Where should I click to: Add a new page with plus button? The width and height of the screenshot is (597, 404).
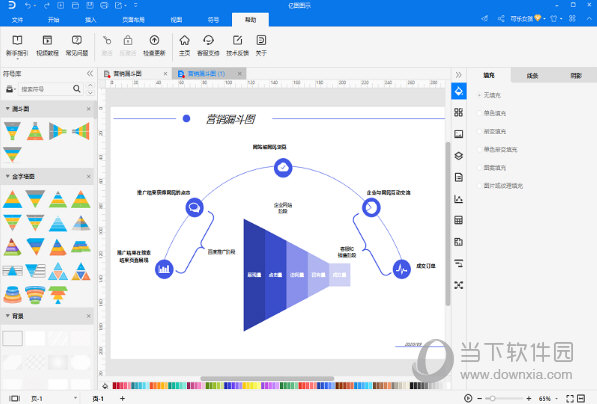click(122, 398)
